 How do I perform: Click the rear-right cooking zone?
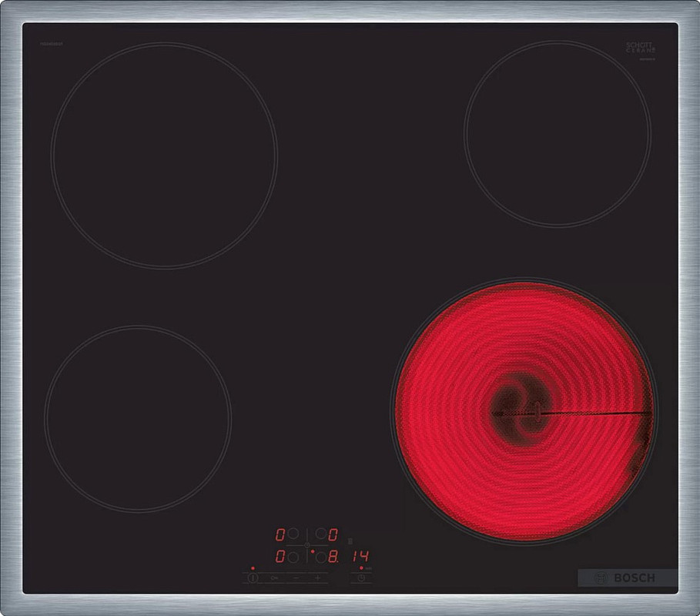coord(557,132)
